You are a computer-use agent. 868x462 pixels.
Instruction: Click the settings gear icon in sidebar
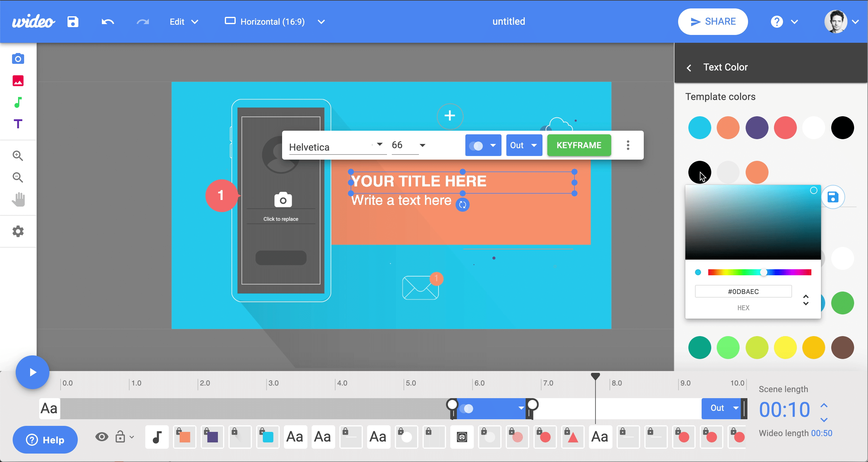click(x=18, y=231)
